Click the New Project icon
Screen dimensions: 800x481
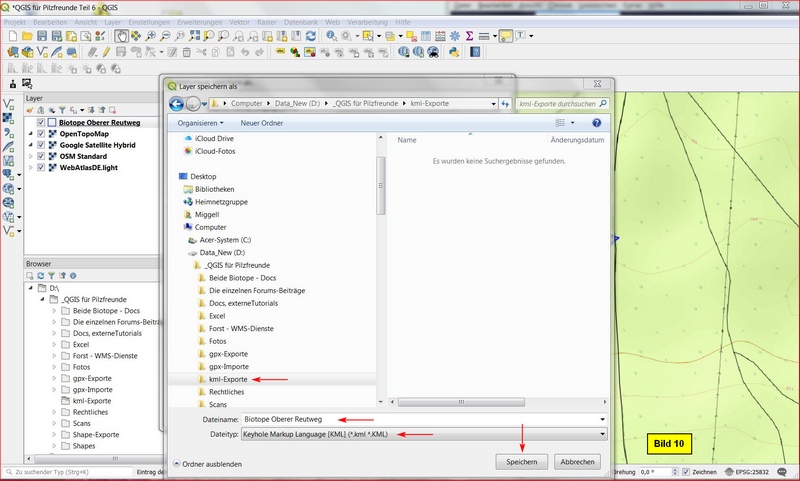coord(13,36)
